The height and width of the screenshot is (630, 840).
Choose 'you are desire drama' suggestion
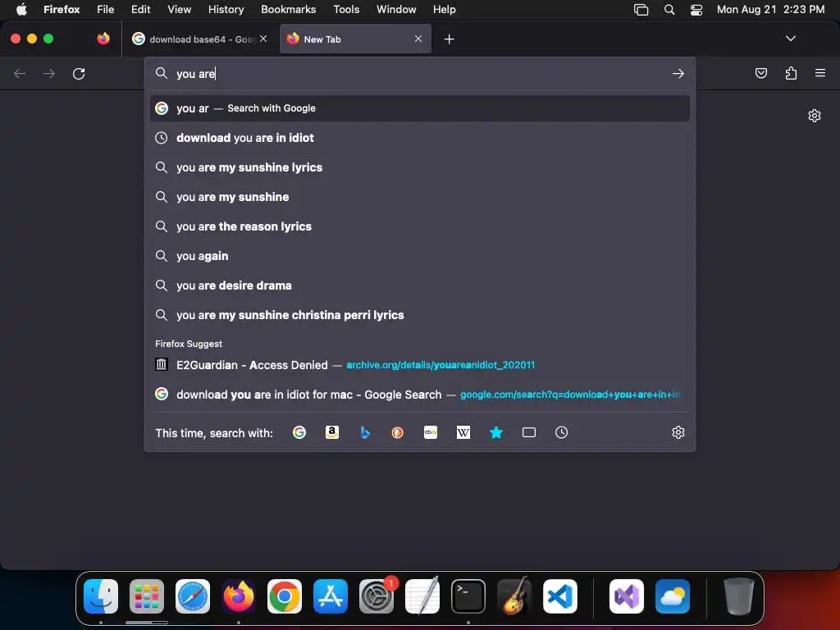click(420, 285)
